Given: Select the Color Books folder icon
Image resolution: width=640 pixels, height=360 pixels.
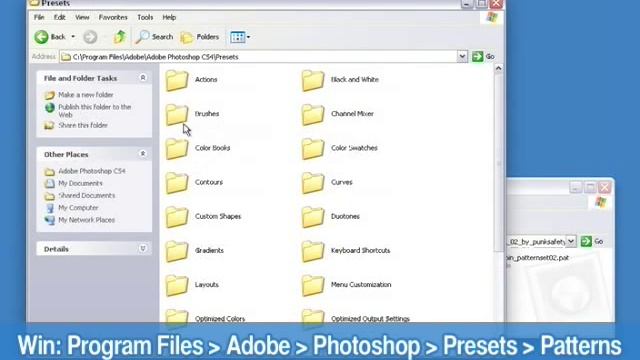Looking at the screenshot, I should pyautogui.click(x=177, y=149).
